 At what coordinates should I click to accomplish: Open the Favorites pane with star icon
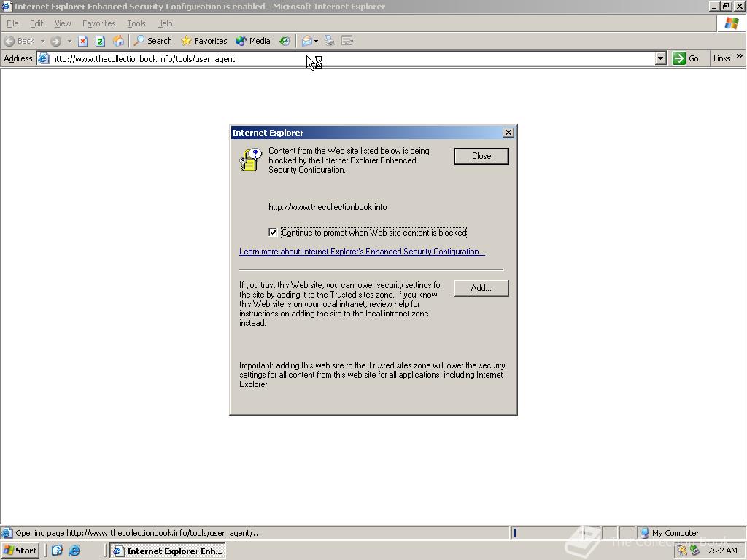pyautogui.click(x=204, y=41)
